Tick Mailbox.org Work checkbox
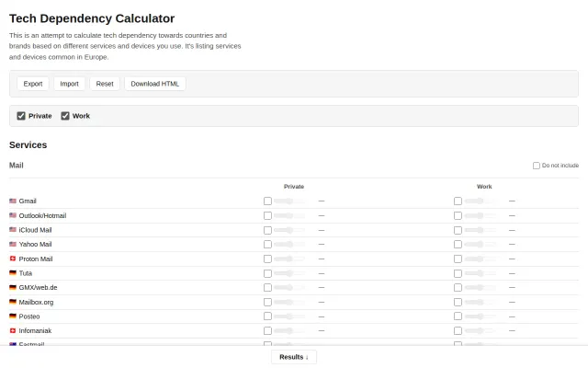 coord(458,302)
